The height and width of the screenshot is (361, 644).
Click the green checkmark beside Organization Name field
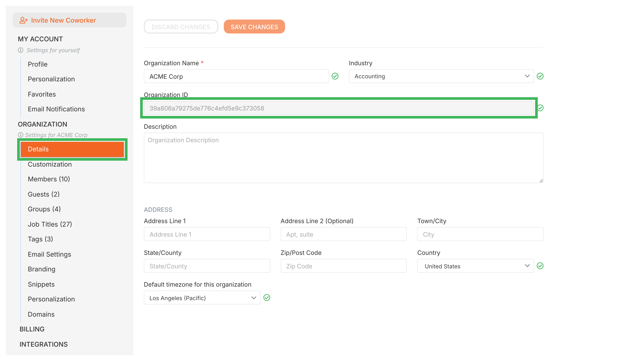[x=335, y=76]
